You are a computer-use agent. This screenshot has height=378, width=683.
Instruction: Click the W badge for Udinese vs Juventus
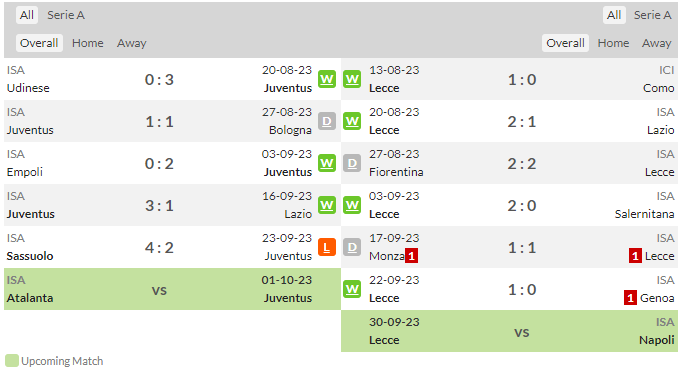click(x=327, y=79)
